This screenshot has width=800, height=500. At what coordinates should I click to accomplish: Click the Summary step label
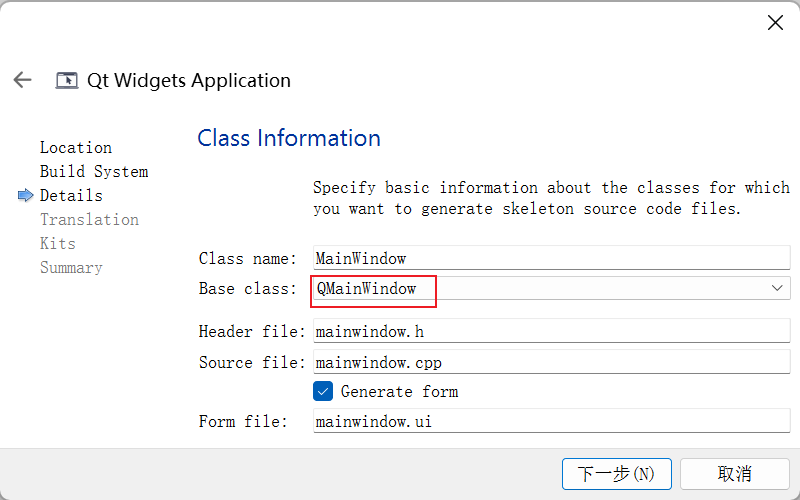71,267
